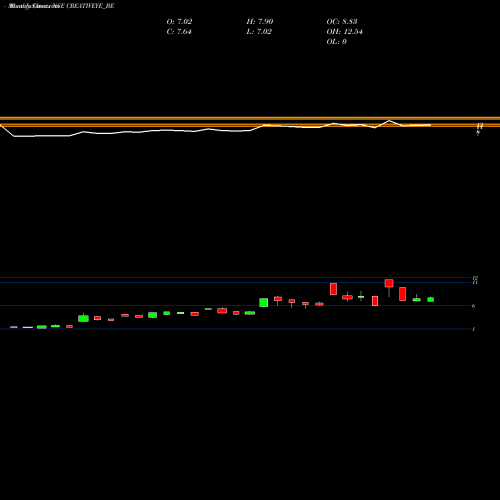Viewport: 500px width, 500px height.
Task: Select the high value H: 7.90
Action: point(260,21)
